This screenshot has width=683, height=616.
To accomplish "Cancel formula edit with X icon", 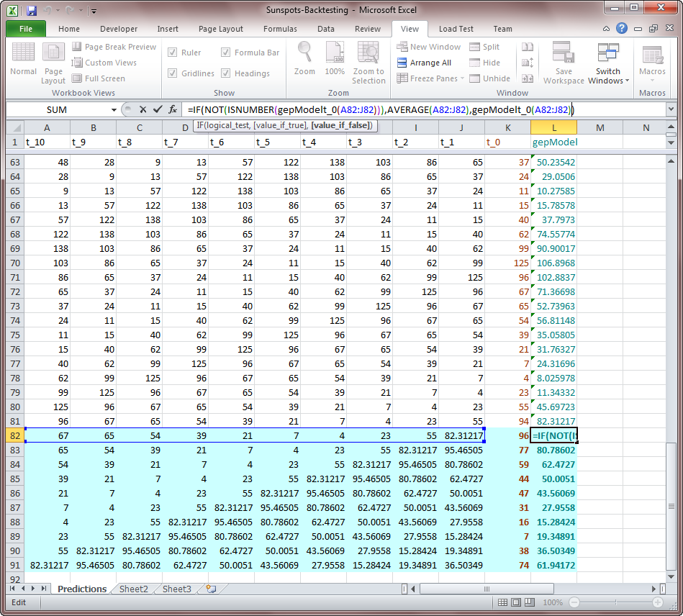I will (x=143, y=109).
